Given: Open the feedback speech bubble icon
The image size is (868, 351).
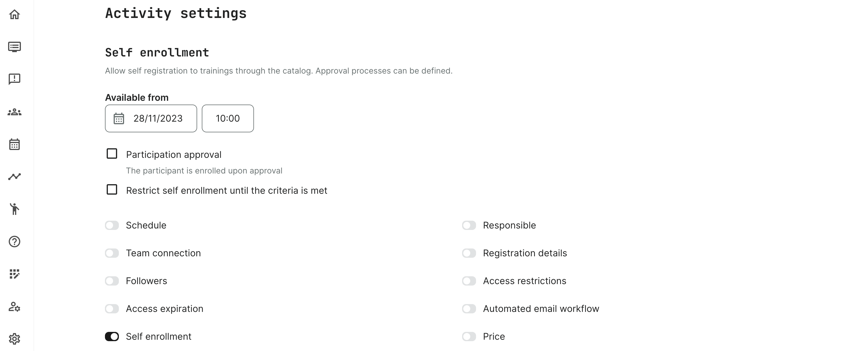Looking at the screenshot, I should [x=14, y=79].
